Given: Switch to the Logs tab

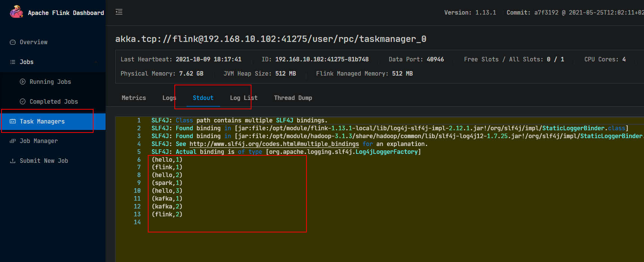Looking at the screenshot, I should [169, 98].
